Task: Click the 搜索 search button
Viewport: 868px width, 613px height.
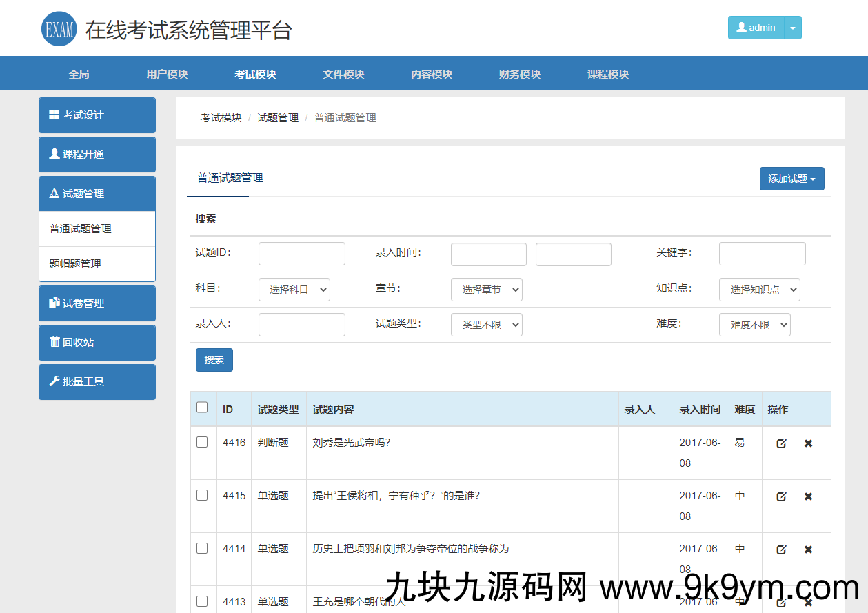Action: pyautogui.click(x=214, y=359)
